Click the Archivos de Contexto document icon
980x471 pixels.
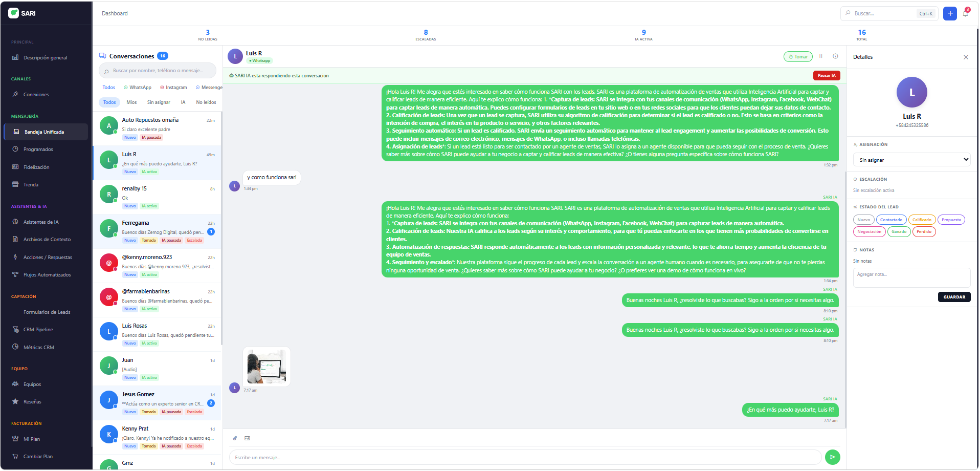[15, 240]
